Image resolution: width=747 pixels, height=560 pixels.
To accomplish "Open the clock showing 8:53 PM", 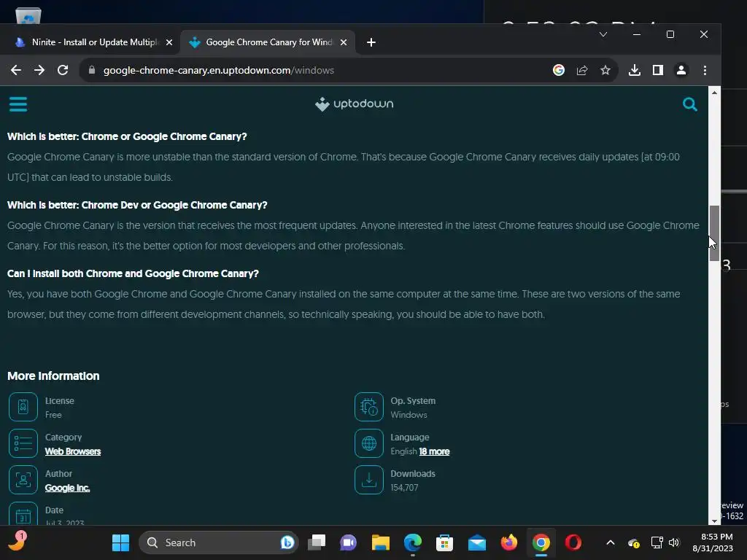I will (713, 542).
